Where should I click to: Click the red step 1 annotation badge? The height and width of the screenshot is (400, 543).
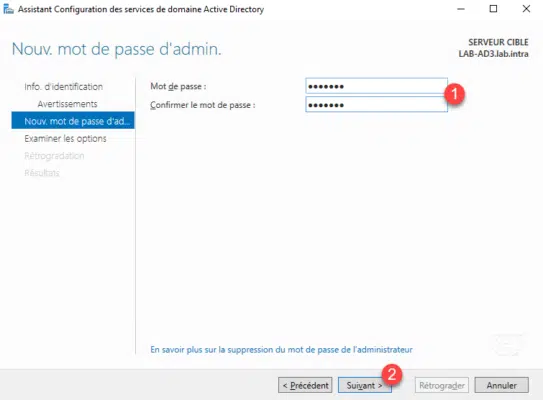454,94
